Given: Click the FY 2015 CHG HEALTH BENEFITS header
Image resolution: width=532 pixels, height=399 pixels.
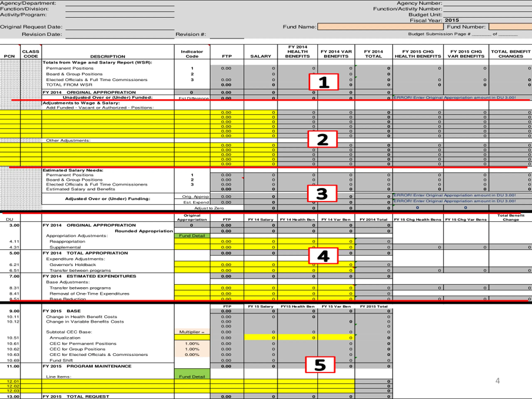Looking at the screenshot, I should point(418,54).
